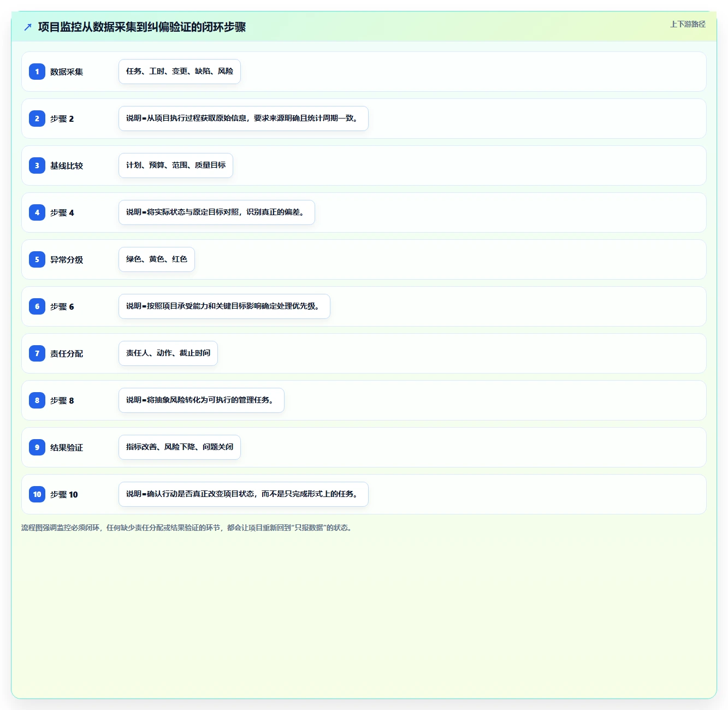
Task: Click the chip starting 说明=按照项目承受能力
Action: click(x=224, y=306)
